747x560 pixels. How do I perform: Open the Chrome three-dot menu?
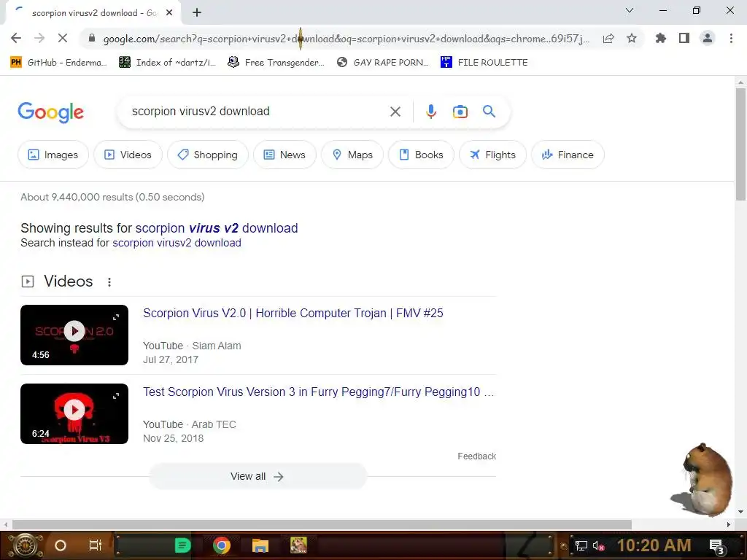(731, 38)
